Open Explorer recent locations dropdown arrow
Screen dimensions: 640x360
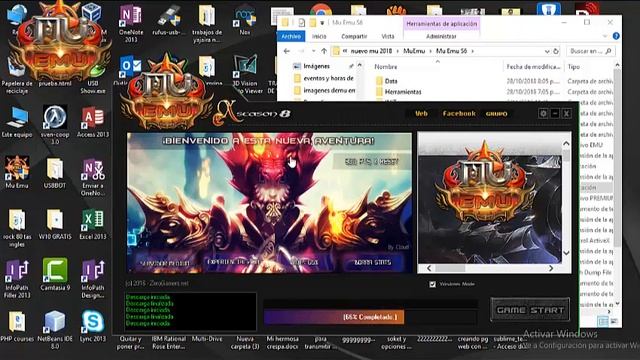(313, 51)
